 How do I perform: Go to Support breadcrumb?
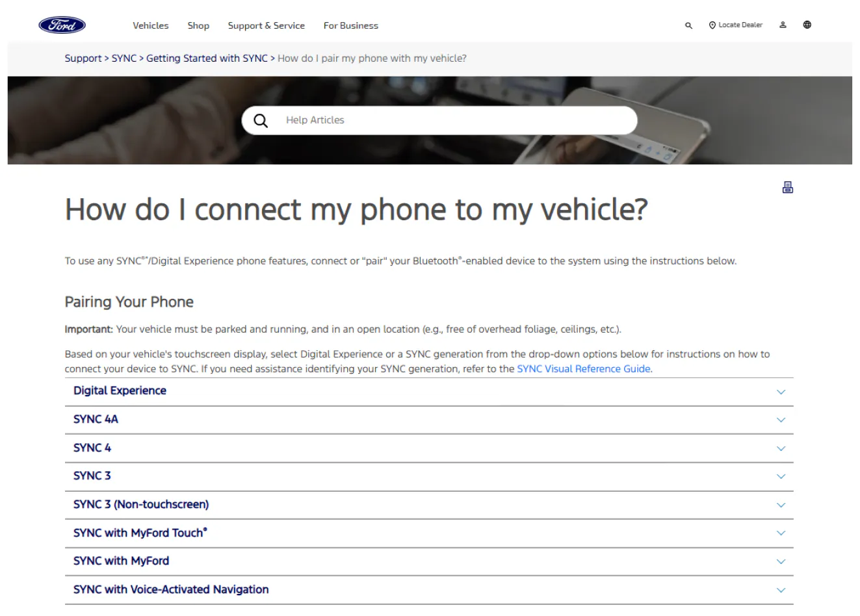(83, 58)
